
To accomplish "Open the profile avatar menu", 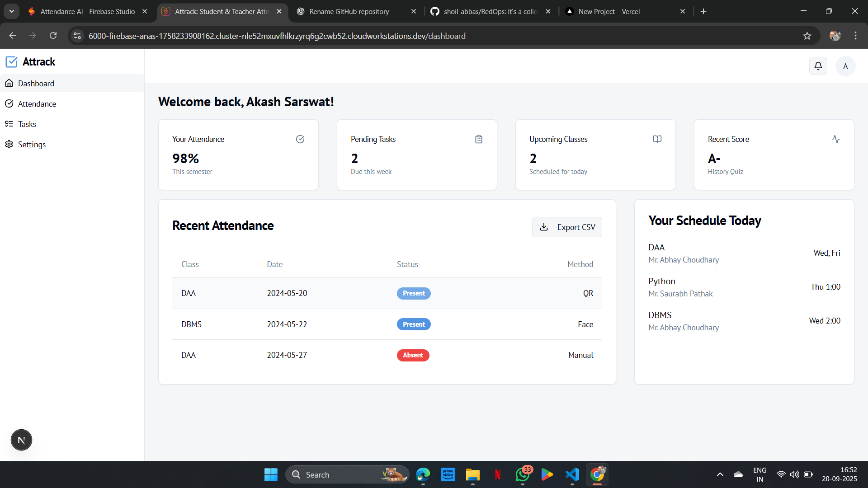I will (x=845, y=66).
